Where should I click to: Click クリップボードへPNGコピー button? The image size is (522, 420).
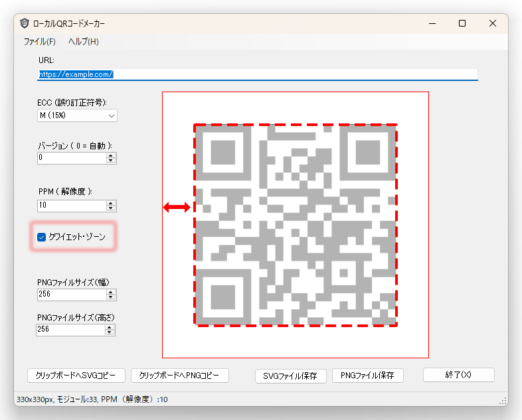point(180,376)
